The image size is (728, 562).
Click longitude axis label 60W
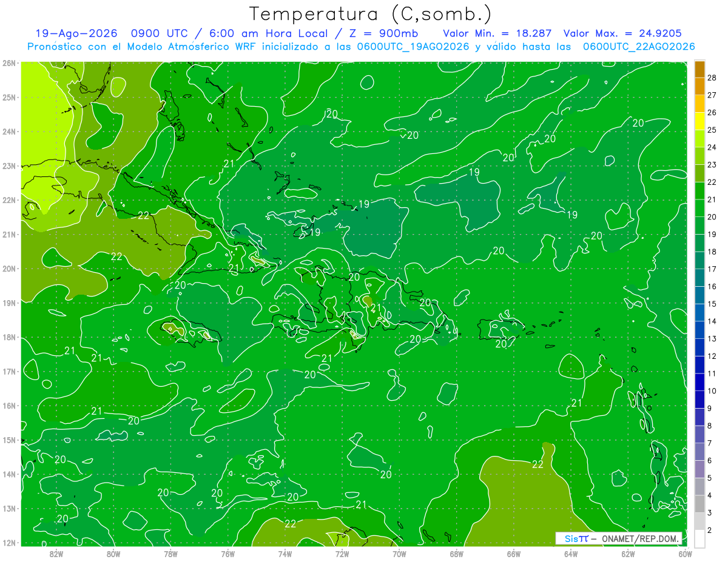685,554
